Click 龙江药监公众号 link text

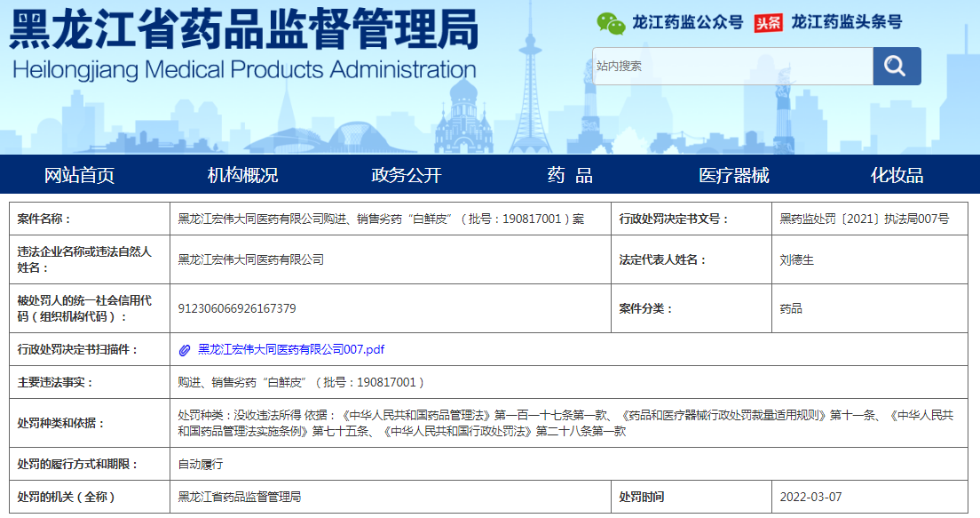point(687,22)
